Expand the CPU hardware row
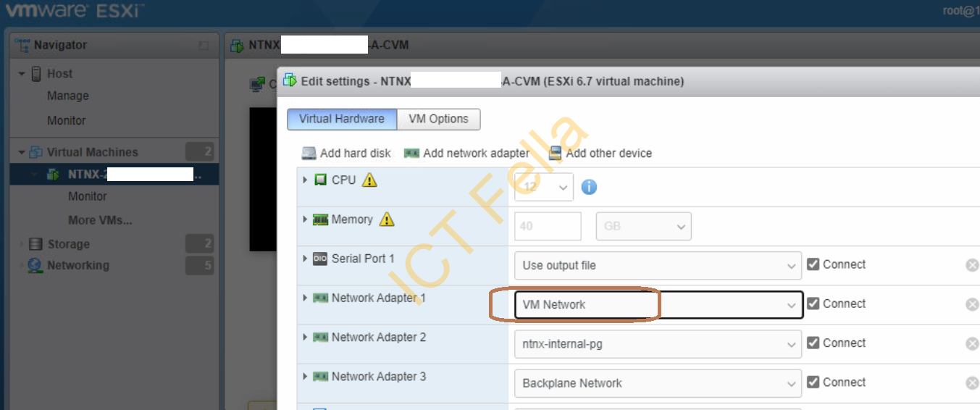This screenshot has height=410, width=980. (x=305, y=180)
